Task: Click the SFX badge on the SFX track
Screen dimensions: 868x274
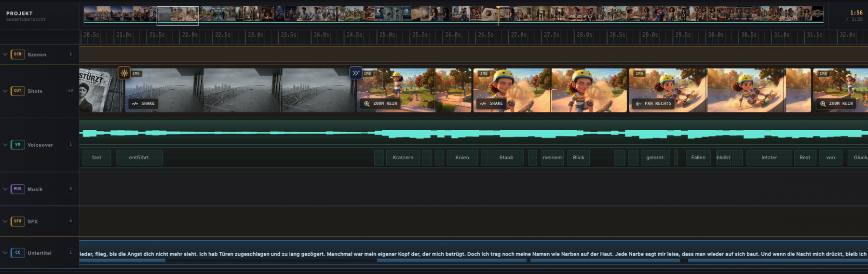Action: click(x=17, y=221)
